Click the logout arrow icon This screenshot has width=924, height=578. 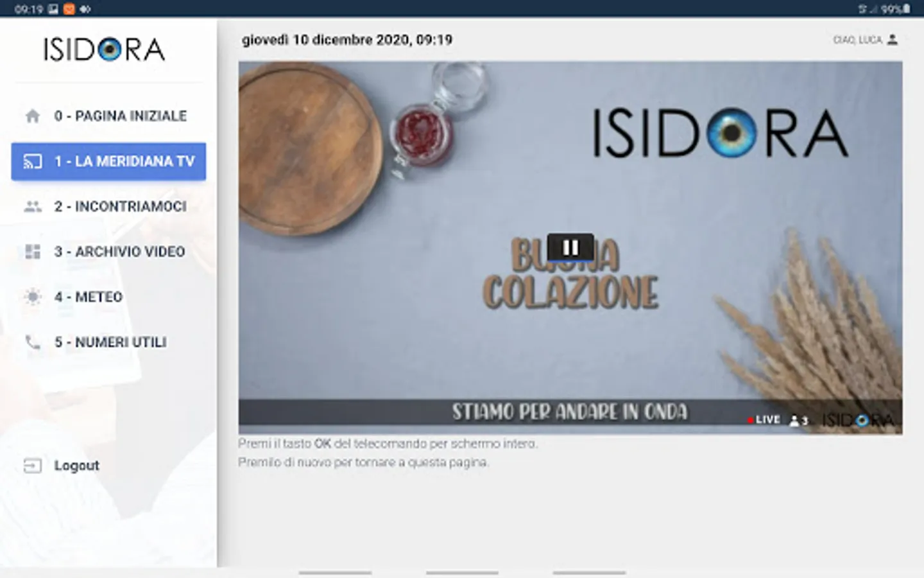click(x=32, y=466)
